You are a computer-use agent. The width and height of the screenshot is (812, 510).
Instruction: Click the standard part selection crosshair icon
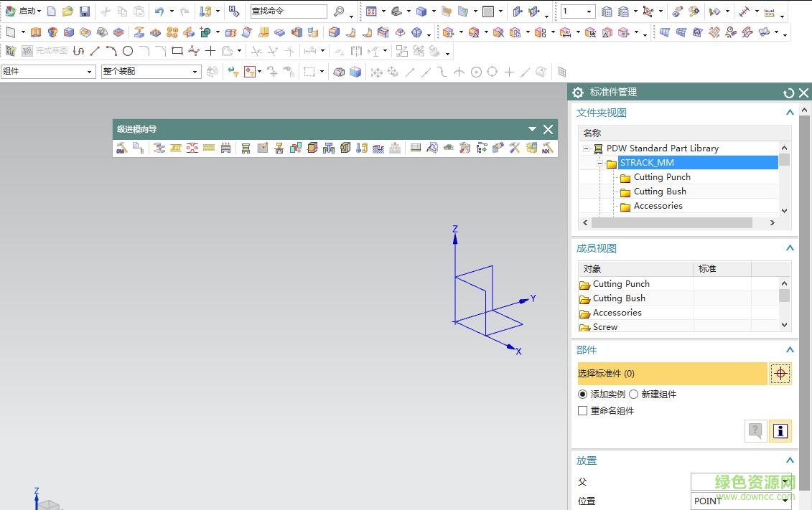pyautogui.click(x=780, y=374)
